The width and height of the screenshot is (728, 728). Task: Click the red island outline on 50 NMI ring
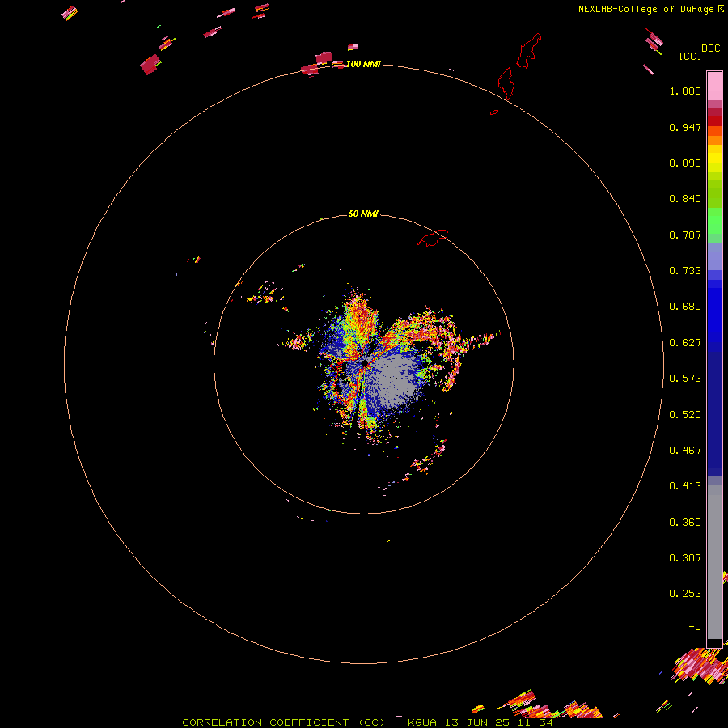pos(433,238)
